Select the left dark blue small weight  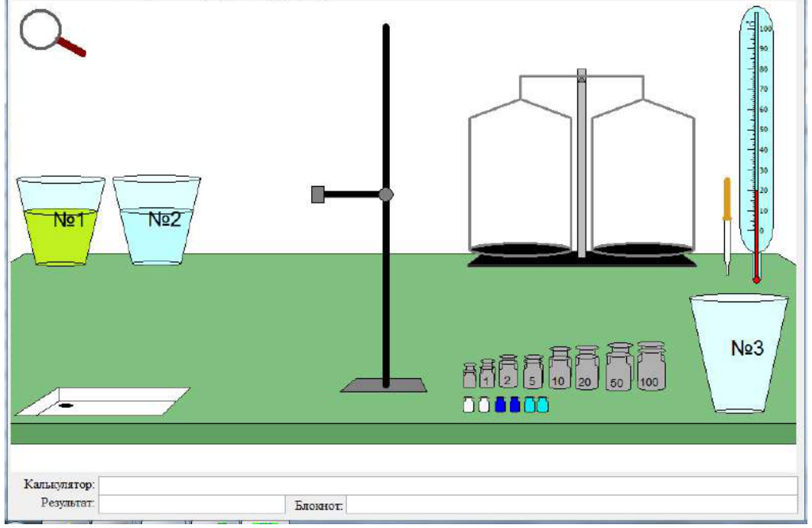(500, 405)
